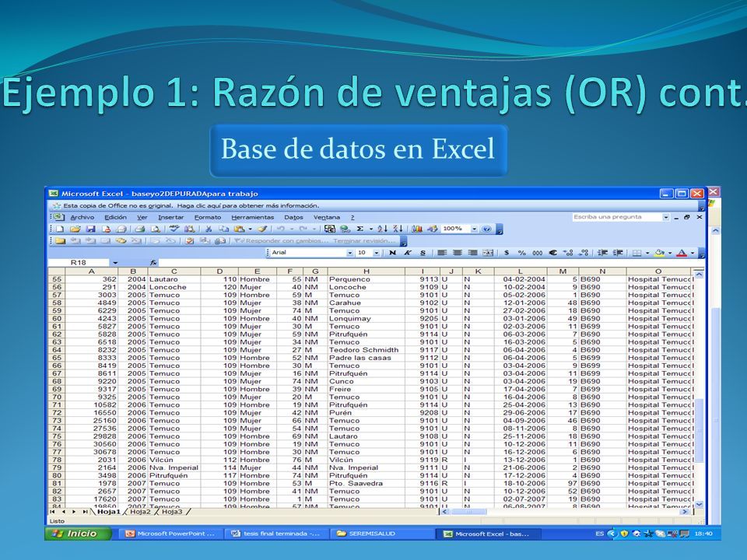This screenshot has height=560, width=747.
Task: Click the horizontal scrollbar thumb
Action: point(469,512)
